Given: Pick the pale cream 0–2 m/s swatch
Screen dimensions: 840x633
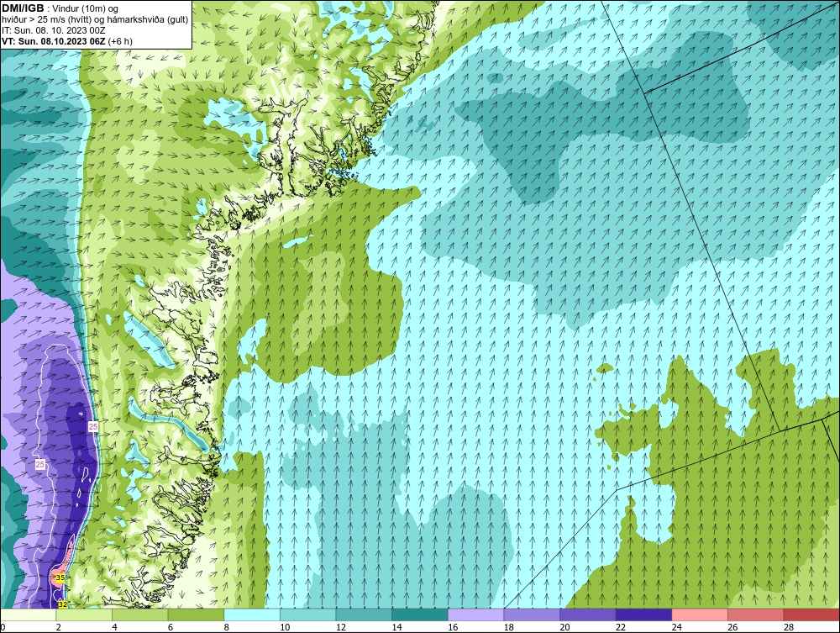Looking at the screenshot, I should (28, 615).
